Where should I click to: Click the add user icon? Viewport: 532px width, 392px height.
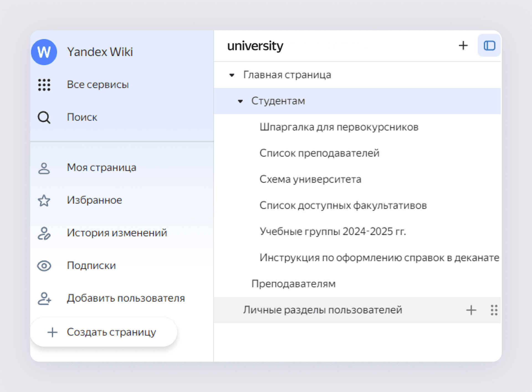pos(44,298)
